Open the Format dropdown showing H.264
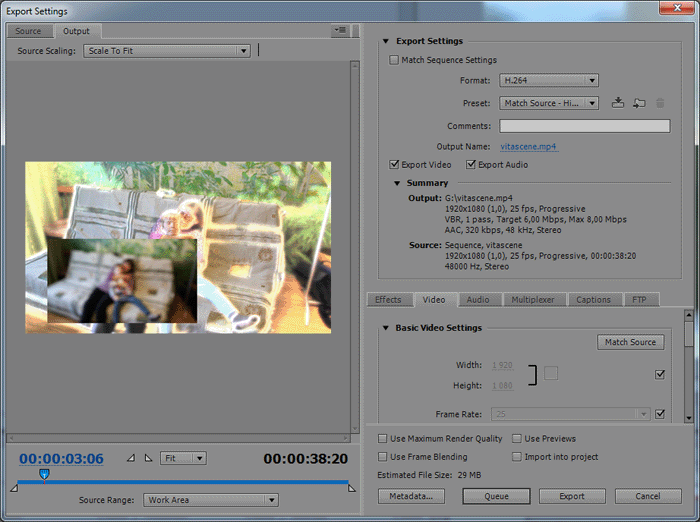 tap(549, 81)
